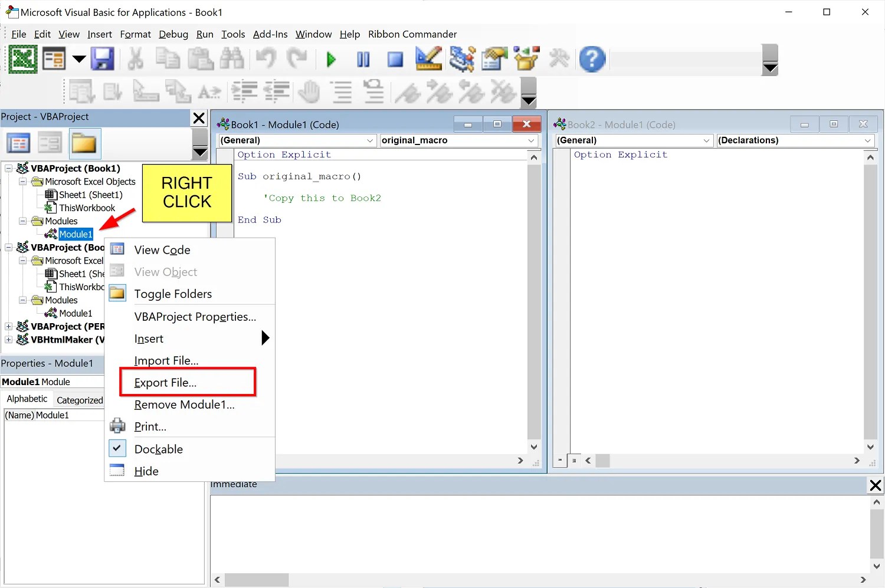Image resolution: width=885 pixels, height=588 pixels.
Task: Click View Code in the context menu
Action: coord(162,249)
